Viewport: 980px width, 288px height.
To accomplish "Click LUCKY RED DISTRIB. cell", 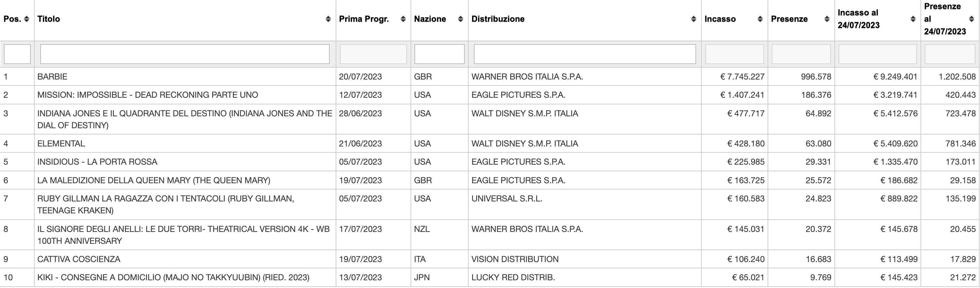I will pos(513,278).
